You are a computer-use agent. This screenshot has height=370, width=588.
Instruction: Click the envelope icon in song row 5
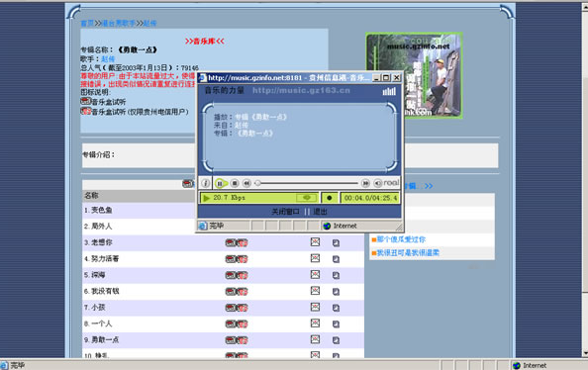(x=315, y=274)
